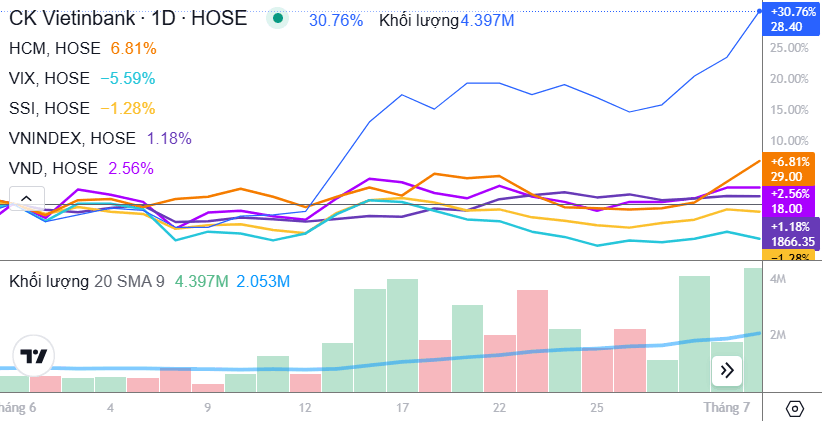822x421 pixels.
Task: Click the Tháng 7 label on time axis
Action: click(x=727, y=407)
